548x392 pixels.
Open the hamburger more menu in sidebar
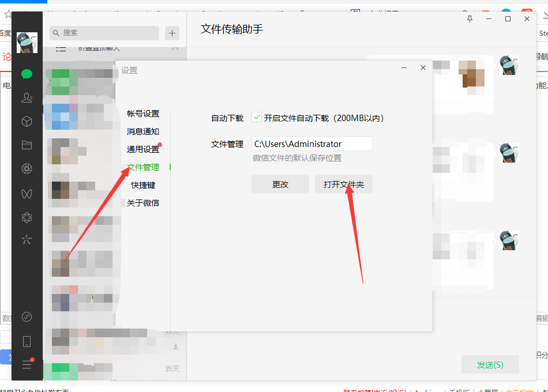click(x=27, y=364)
